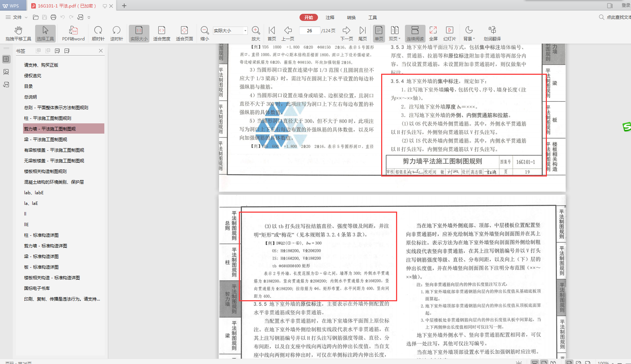Open the PDF转word converter

(73, 34)
